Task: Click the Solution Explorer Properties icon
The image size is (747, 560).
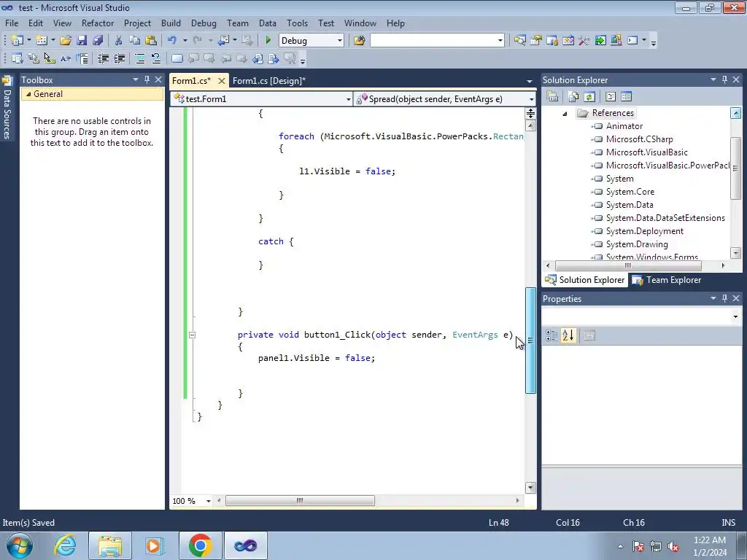Action: [552, 97]
